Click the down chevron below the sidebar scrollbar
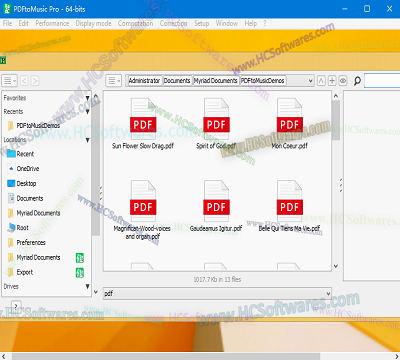The image size is (400, 360). tap(96, 292)
